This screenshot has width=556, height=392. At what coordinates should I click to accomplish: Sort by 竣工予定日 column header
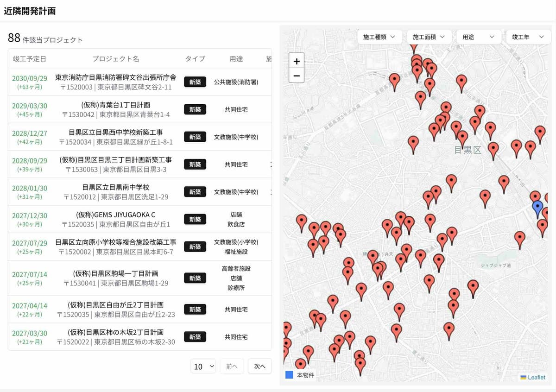pos(30,59)
